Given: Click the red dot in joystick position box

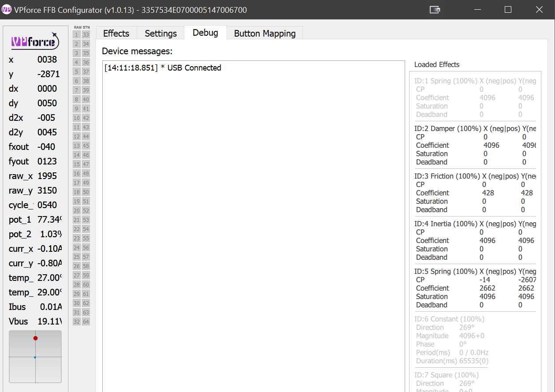Looking at the screenshot, I should (x=35, y=338).
